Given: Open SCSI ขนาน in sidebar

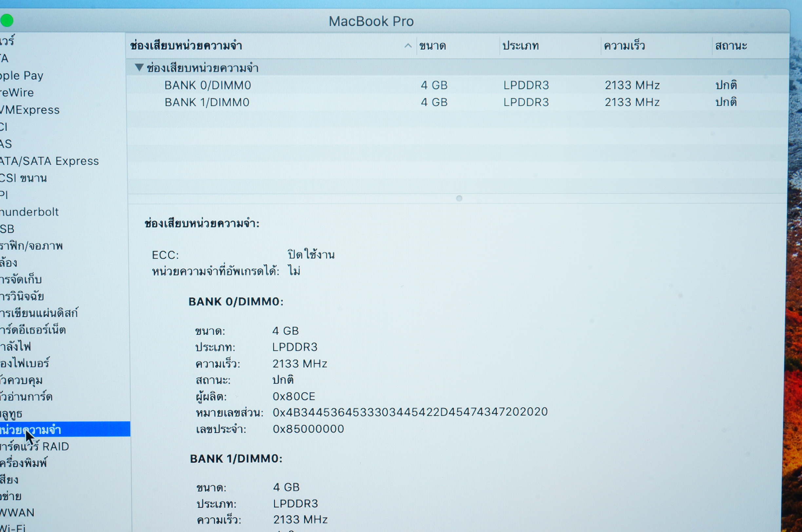Looking at the screenshot, I should (x=23, y=178).
